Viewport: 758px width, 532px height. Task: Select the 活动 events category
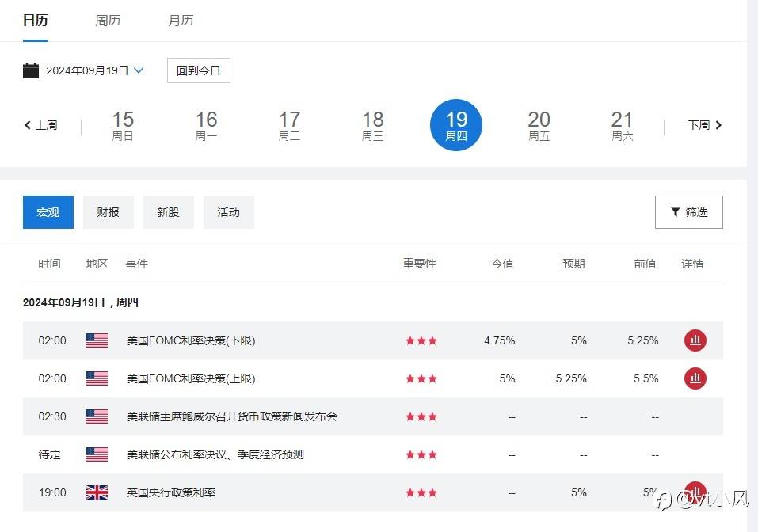click(x=228, y=212)
